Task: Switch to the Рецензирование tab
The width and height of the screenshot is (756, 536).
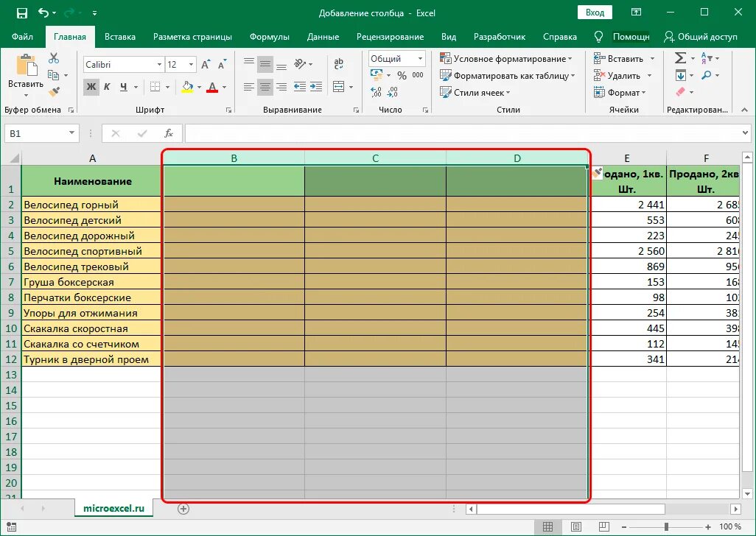Action: [390, 37]
